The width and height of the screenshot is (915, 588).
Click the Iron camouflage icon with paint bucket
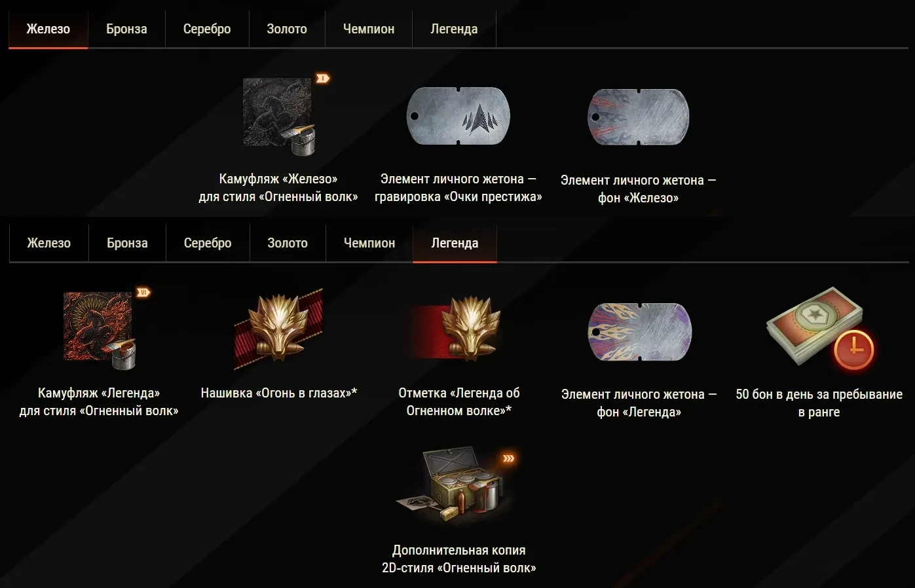(280, 117)
